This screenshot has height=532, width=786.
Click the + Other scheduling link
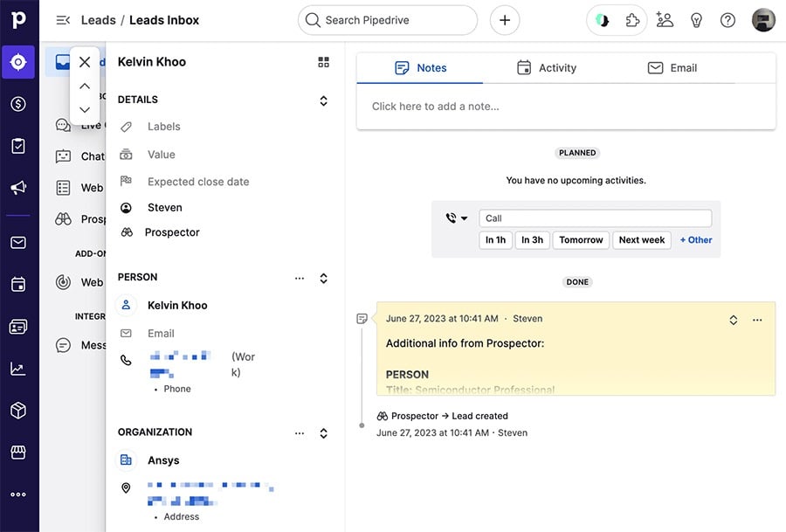[695, 239]
